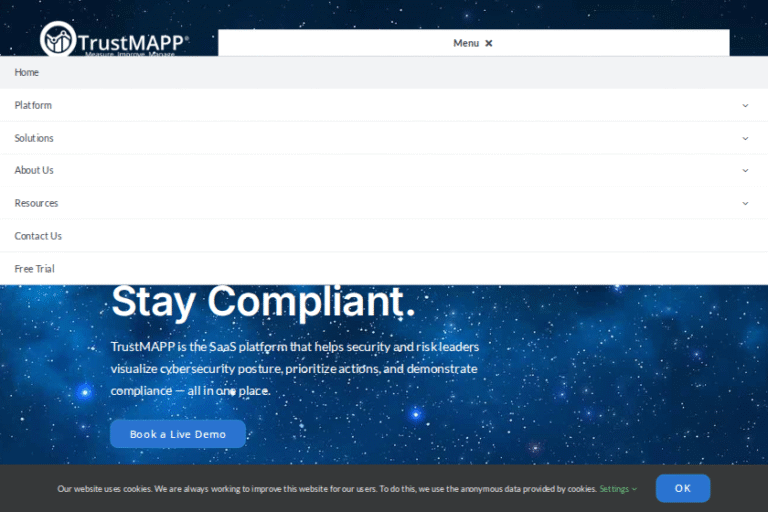The height and width of the screenshot is (512, 768).
Task: Click the small arrow next to Settings
Action: coord(635,489)
